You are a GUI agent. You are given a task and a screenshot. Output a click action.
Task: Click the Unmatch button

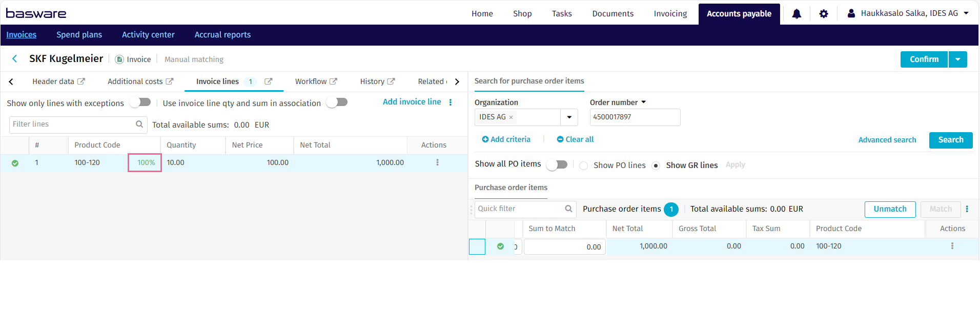(x=890, y=209)
